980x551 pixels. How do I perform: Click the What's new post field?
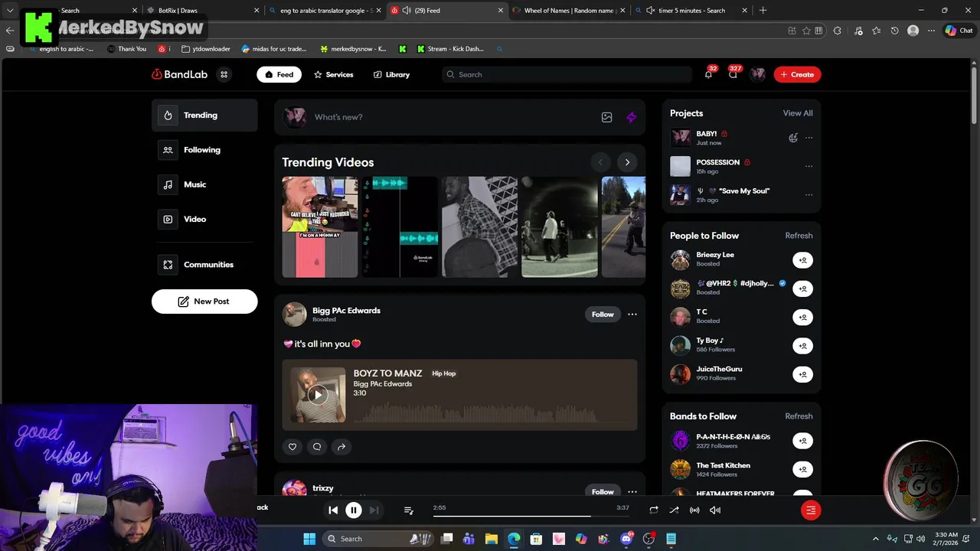[x=452, y=117]
